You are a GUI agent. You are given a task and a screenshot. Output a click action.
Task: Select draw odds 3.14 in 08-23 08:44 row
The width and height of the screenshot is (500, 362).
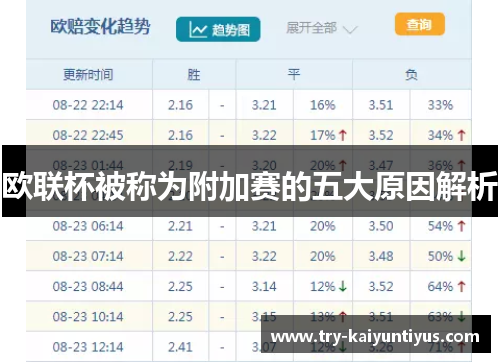point(264,286)
